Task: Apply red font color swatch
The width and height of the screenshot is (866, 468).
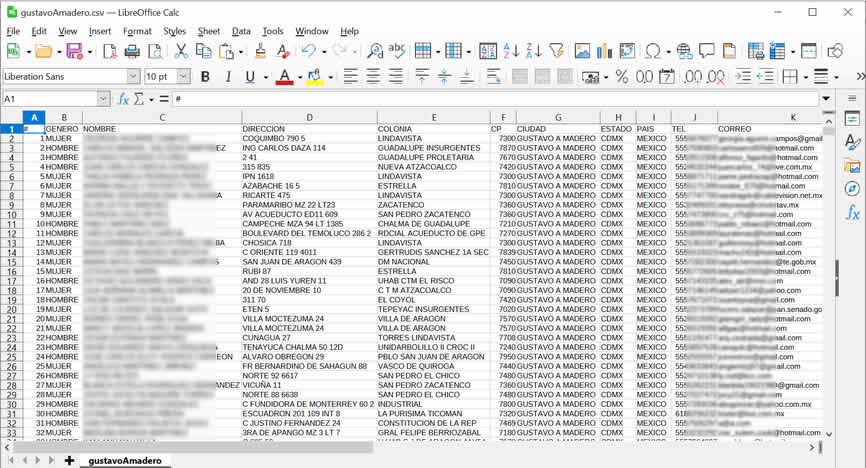Action: coord(284,77)
